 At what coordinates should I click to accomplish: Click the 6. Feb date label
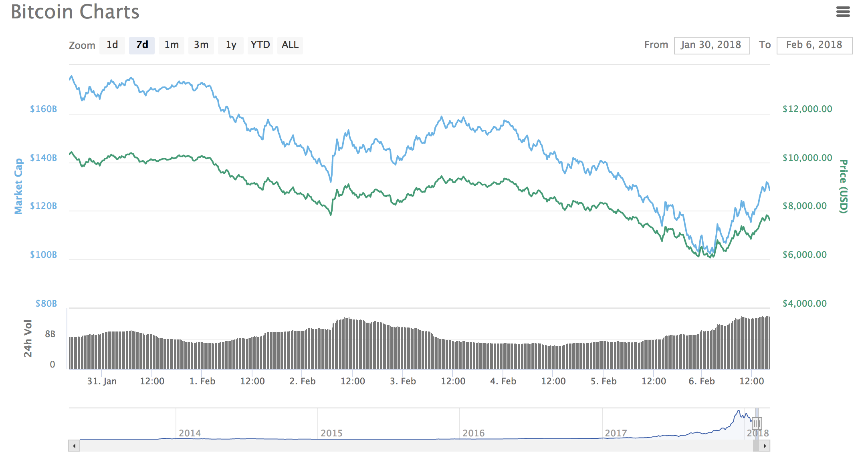click(702, 381)
